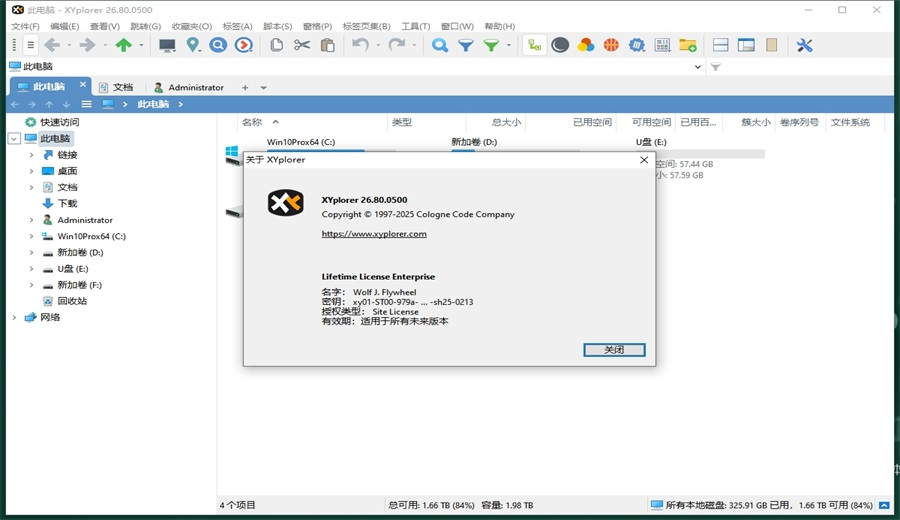
Task: Click the orange basketball toolbar icon
Action: pos(611,45)
